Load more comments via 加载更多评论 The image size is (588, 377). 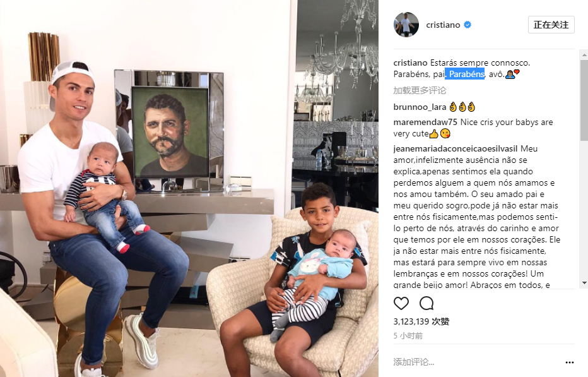point(420,90)
